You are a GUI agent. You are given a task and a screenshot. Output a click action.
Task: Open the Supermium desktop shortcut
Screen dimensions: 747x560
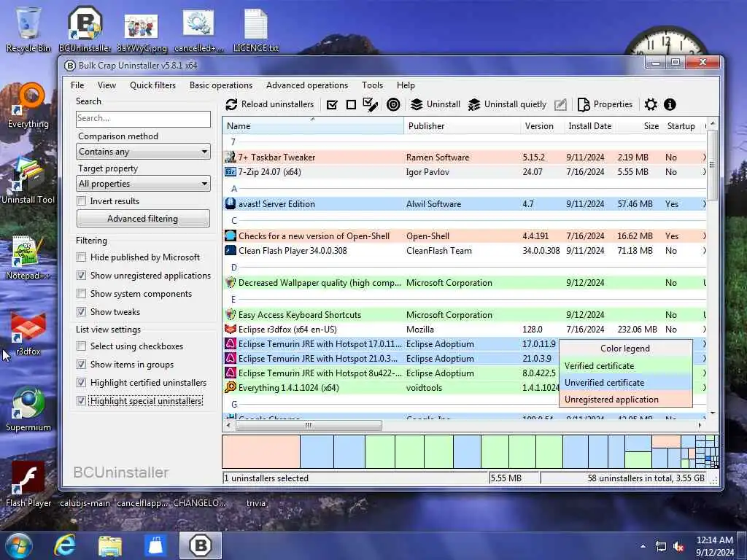(x=28, y=408)
